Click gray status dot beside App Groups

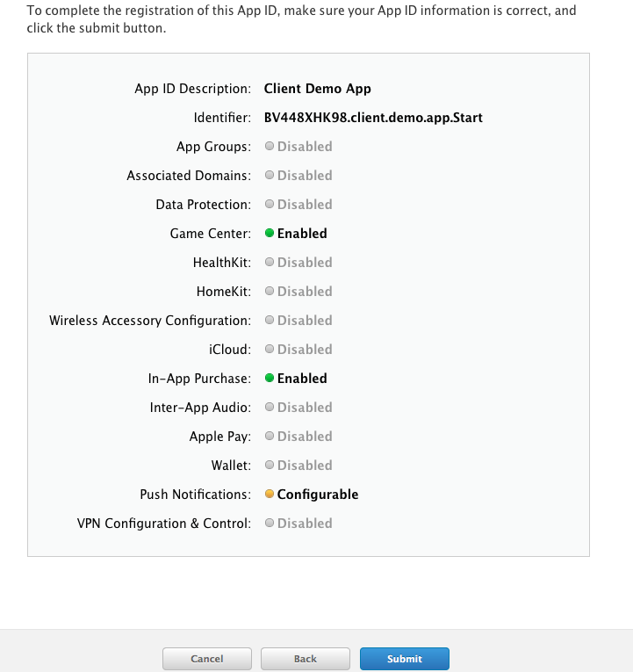270,147
